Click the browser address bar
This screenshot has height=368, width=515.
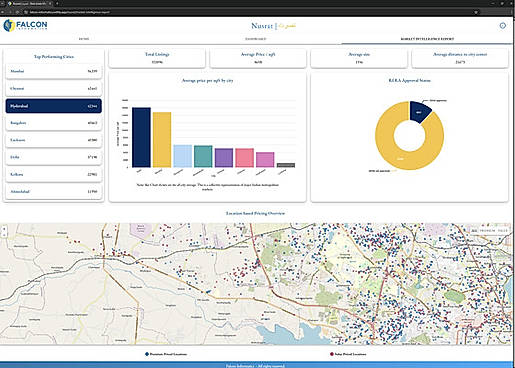click(x=250, y=12)
